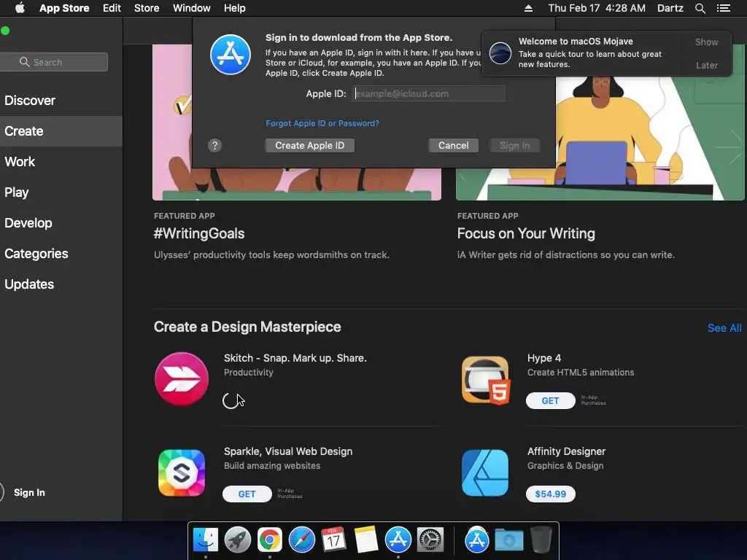The height and width of the screenshot is (560, 747).
Task: Click the Skitch download progress spinner
Action: (x=231, y=400)
